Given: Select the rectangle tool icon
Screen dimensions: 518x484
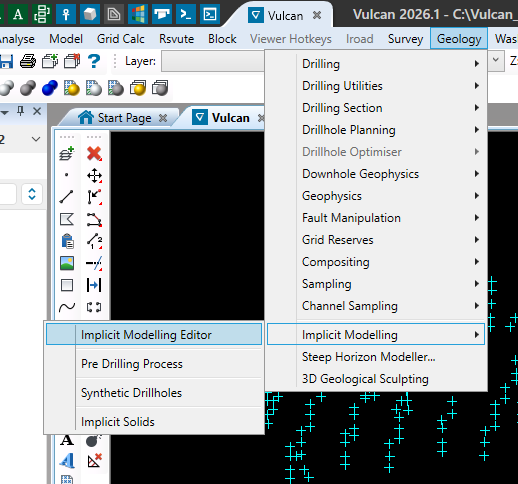Looking at the screenshot, I should tap(67, 285).
